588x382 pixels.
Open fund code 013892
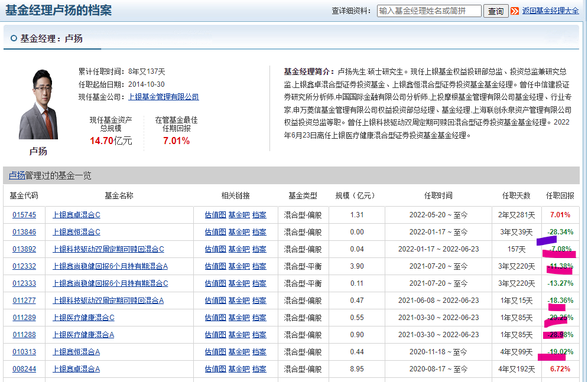coord(24,249)
